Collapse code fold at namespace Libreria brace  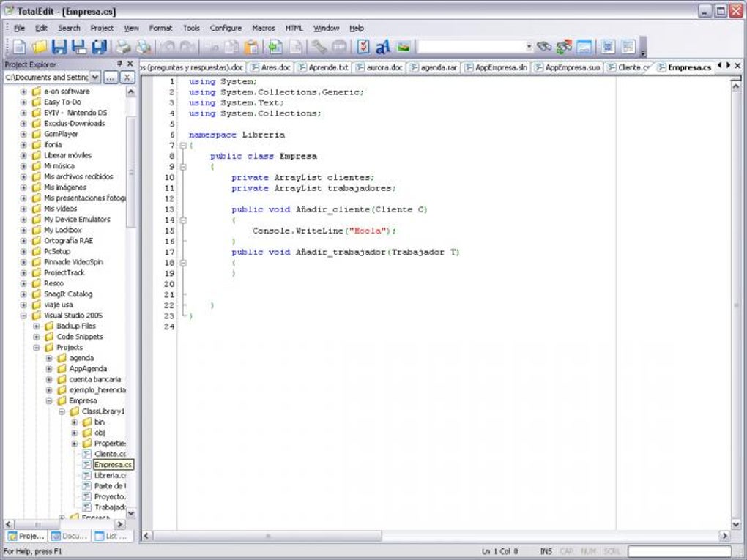point(182,146)
